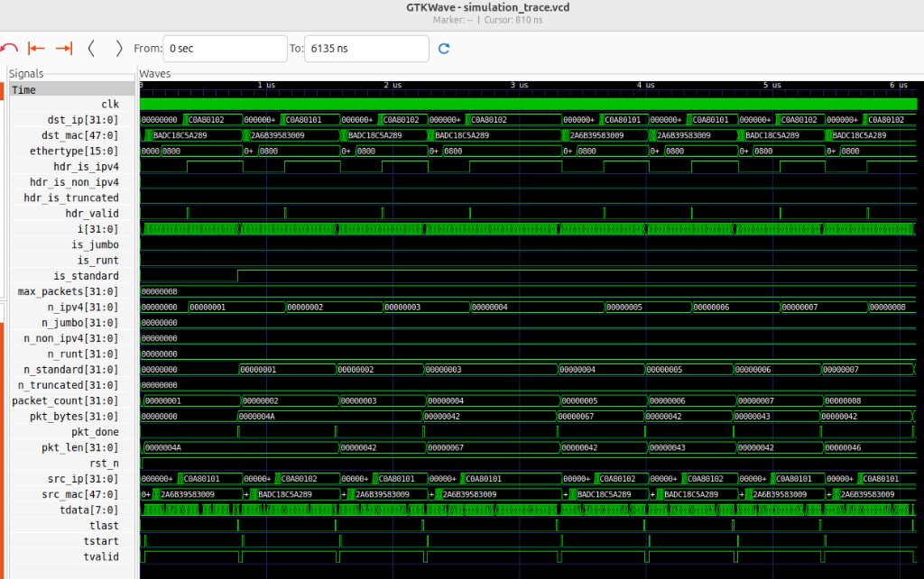Click the undo arrow icon in toolbar
This screenshot has width=924, height=579.
click(x=9, y=49)
